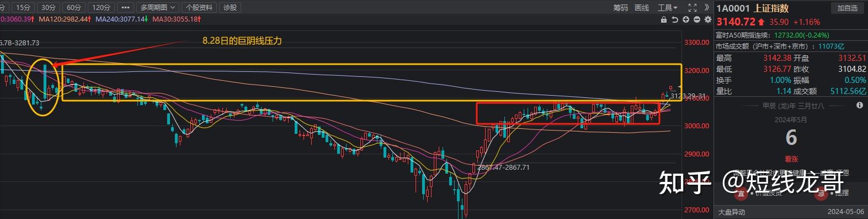Open the 诊股 stock diagnosis button
This screenshot has width=868, height=219.
coord(230,7)
